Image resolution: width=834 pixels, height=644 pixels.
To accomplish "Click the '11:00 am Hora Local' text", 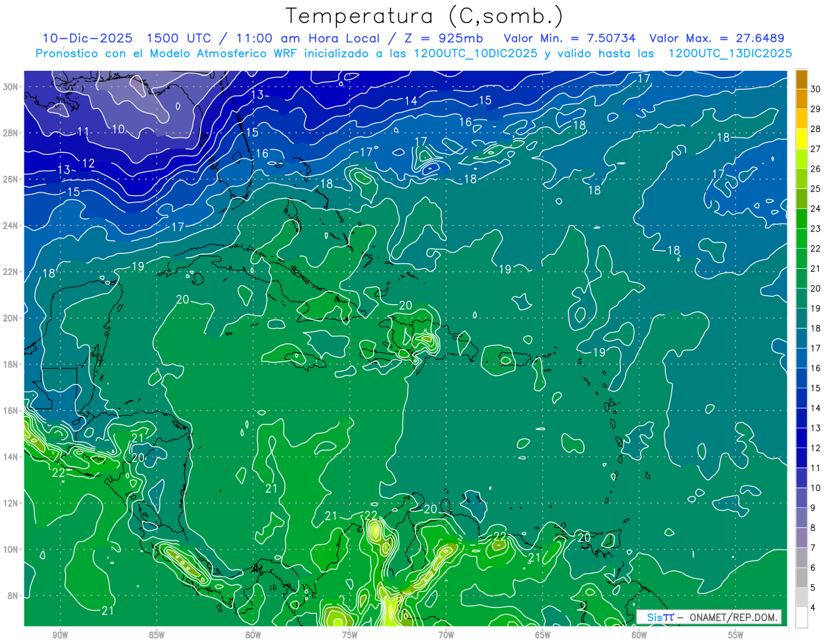I will [x=306, y=38].
